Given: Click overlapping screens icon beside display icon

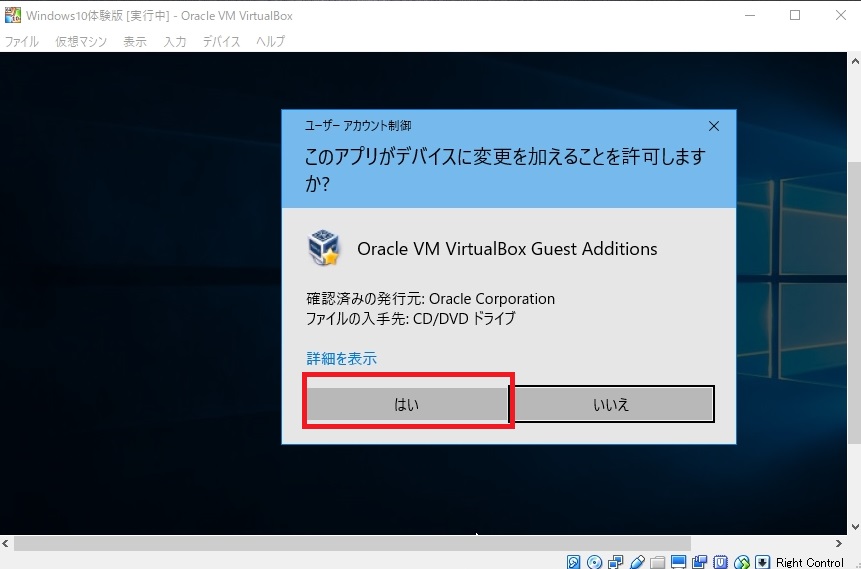Looking at the screenshot, I should [x=700, y=562].
